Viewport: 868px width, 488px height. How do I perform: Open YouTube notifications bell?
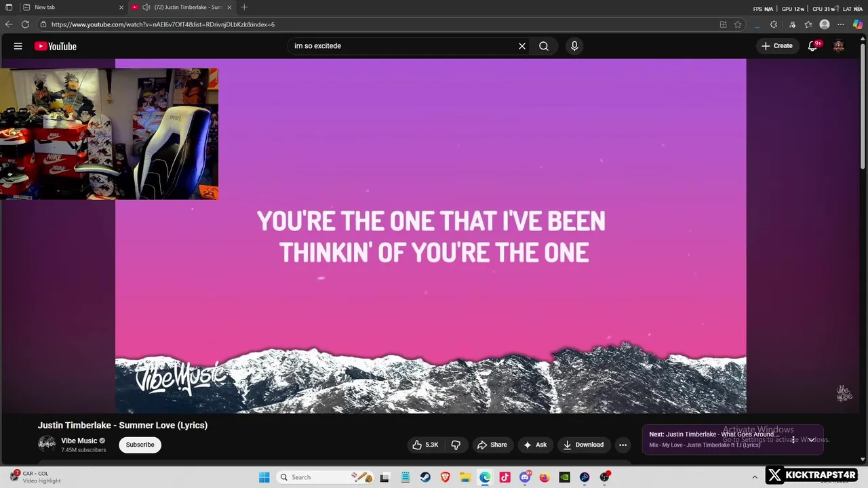pyautogui.click(x=813, y=46)
